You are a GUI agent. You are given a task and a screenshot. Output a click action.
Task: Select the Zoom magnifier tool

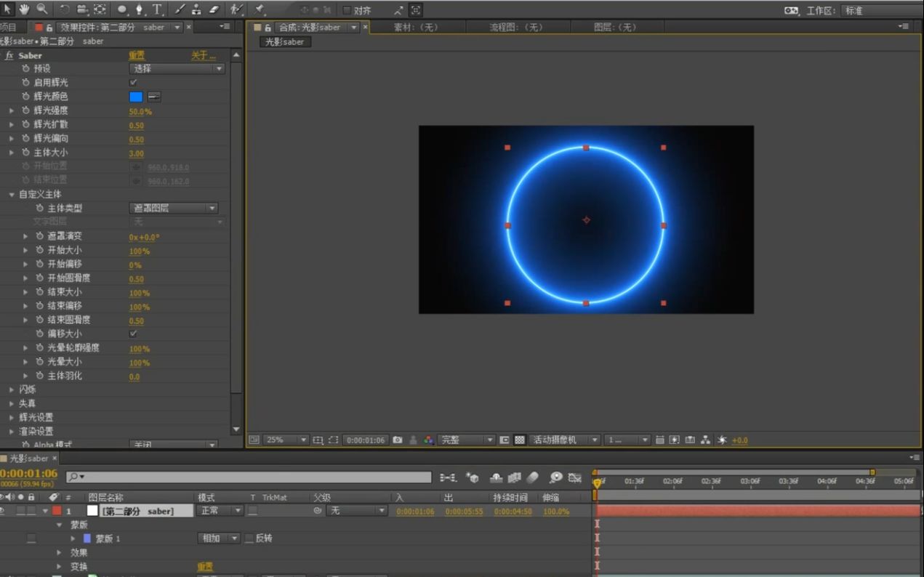[x=42, y=9]
